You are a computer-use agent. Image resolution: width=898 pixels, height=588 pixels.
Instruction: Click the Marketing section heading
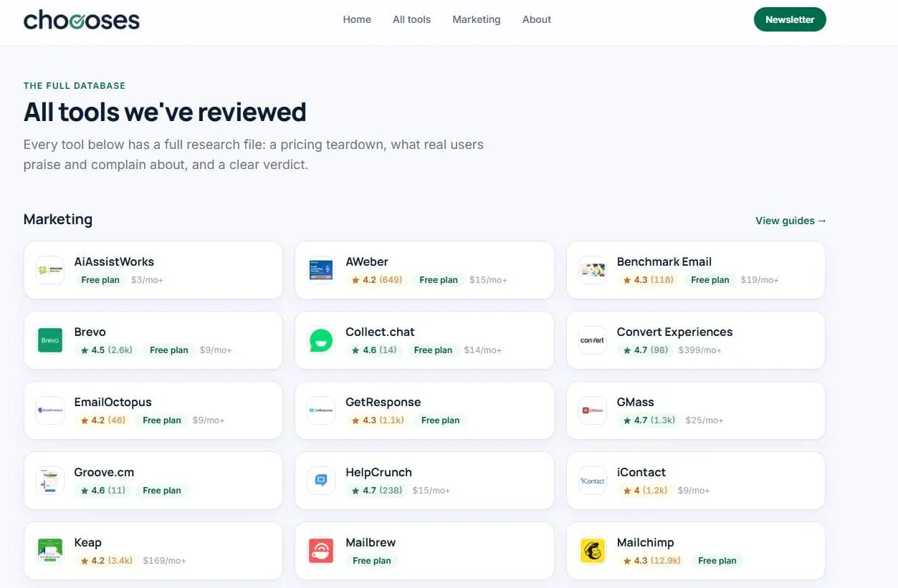[x=58, y=219]
